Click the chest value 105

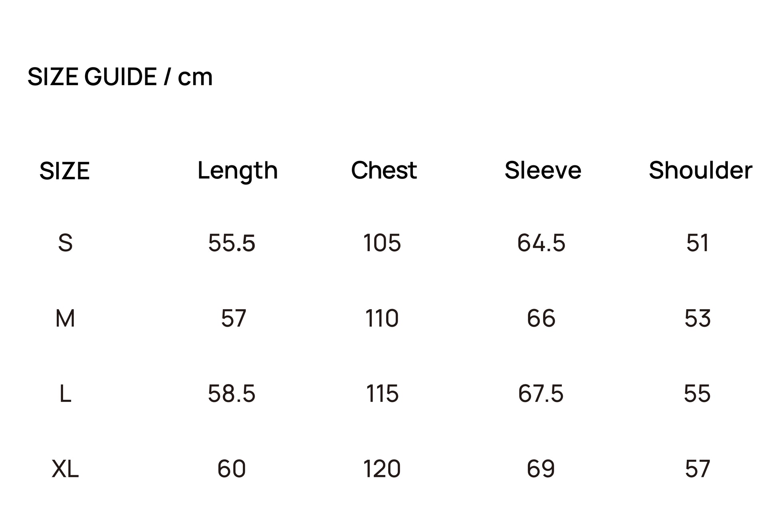382,243
